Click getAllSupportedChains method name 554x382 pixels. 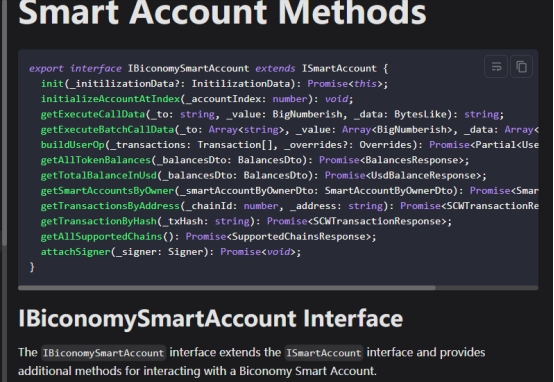point(102,236)
